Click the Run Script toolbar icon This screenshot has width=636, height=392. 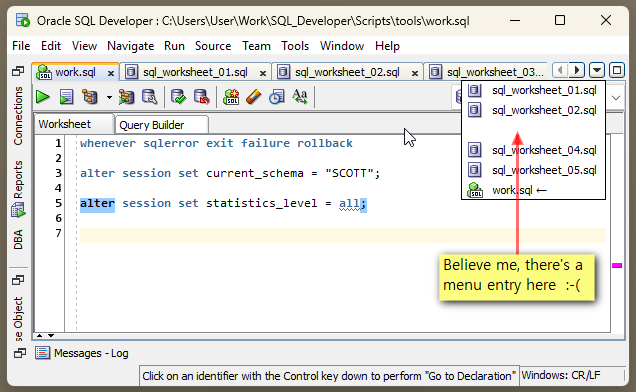pyautogui.click(x=66, y=97)
